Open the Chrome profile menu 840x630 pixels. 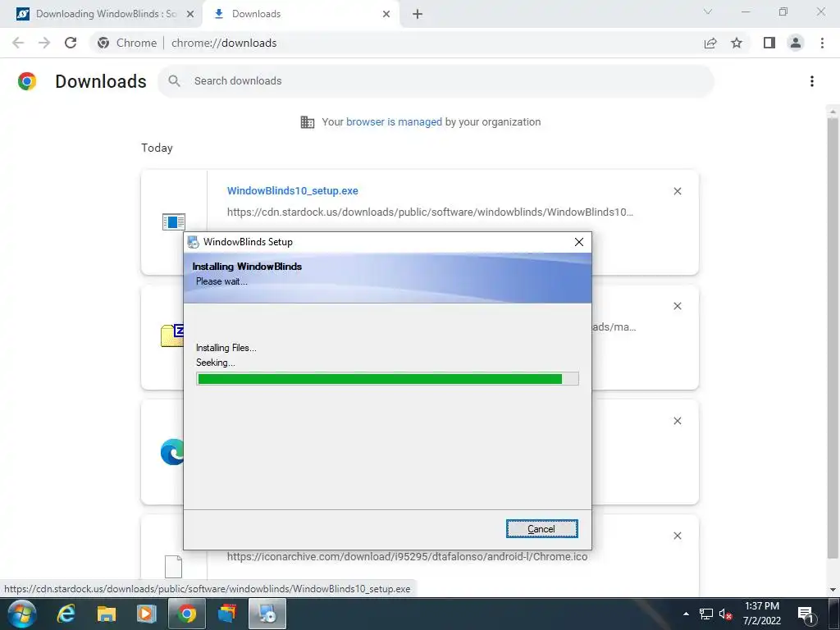click(796, 43)
